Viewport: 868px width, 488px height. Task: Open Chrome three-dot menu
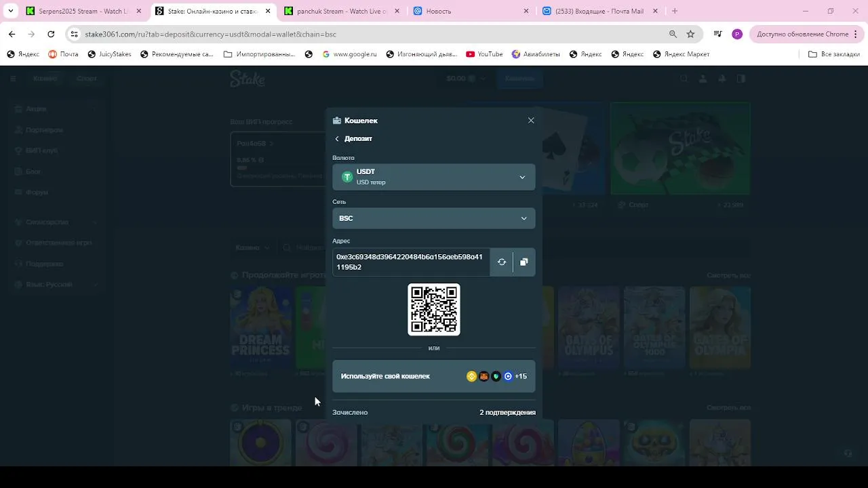856,34
